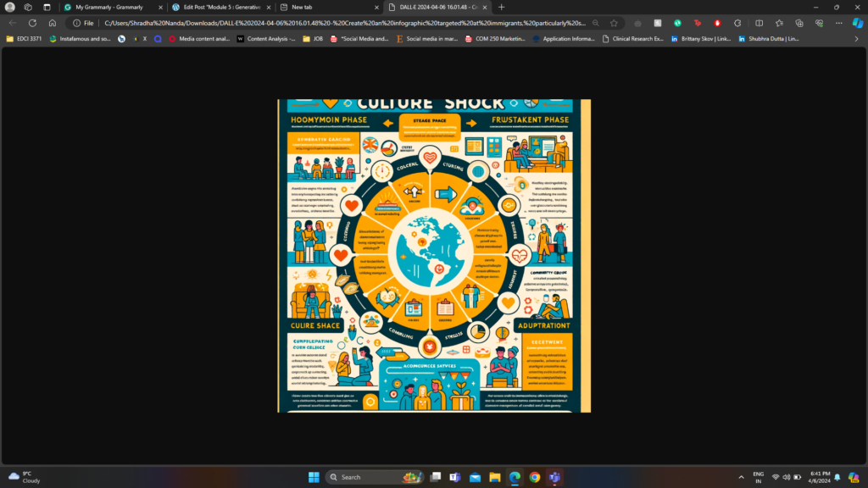The height and width of the screenshot is (488, 868).
Task: Expand the bookmarks bar overflow chevron
Action: click(858, 38)
